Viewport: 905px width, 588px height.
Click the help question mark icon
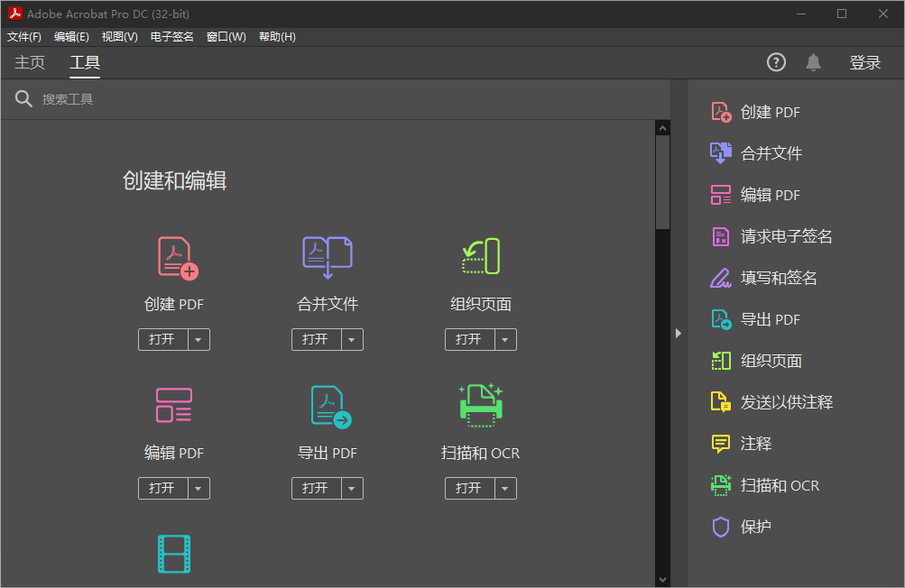click(776, 62)
